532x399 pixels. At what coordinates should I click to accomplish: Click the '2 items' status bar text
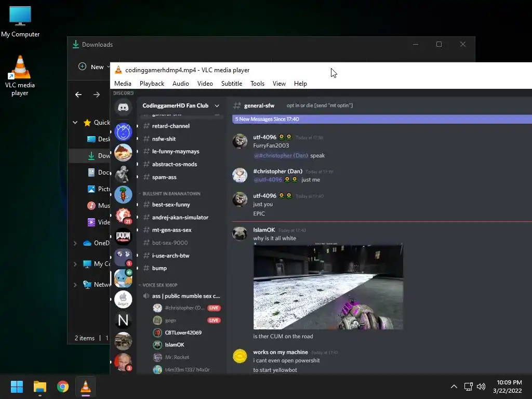[x=85, y=338]
